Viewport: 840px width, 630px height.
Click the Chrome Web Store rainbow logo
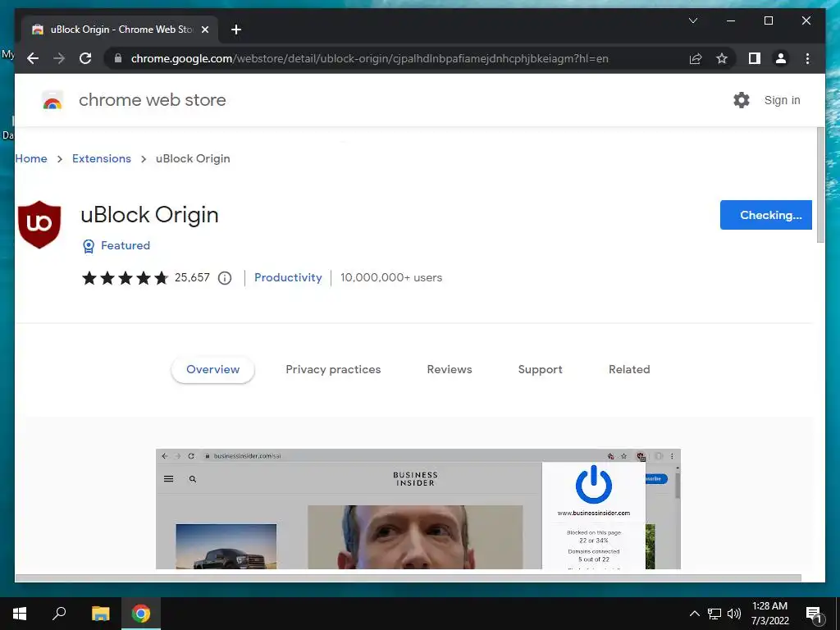(x=52, y=100)
